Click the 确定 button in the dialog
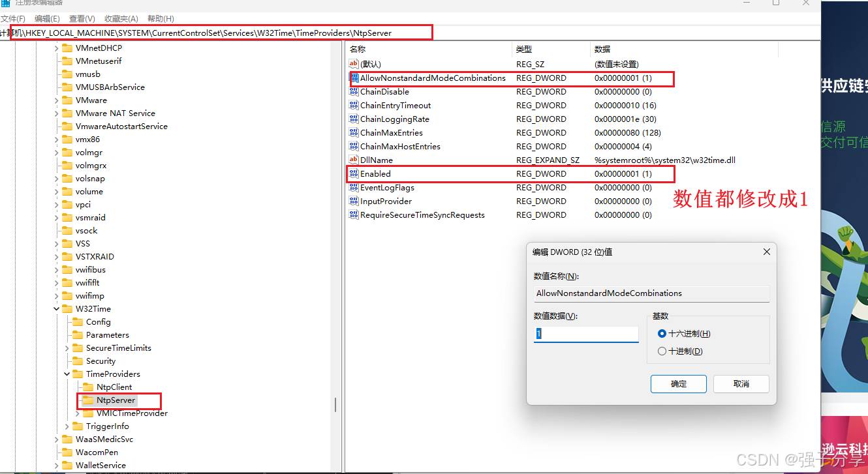This screenshot has width=868, height=474. pyautogui.click(x=679, y=383)
